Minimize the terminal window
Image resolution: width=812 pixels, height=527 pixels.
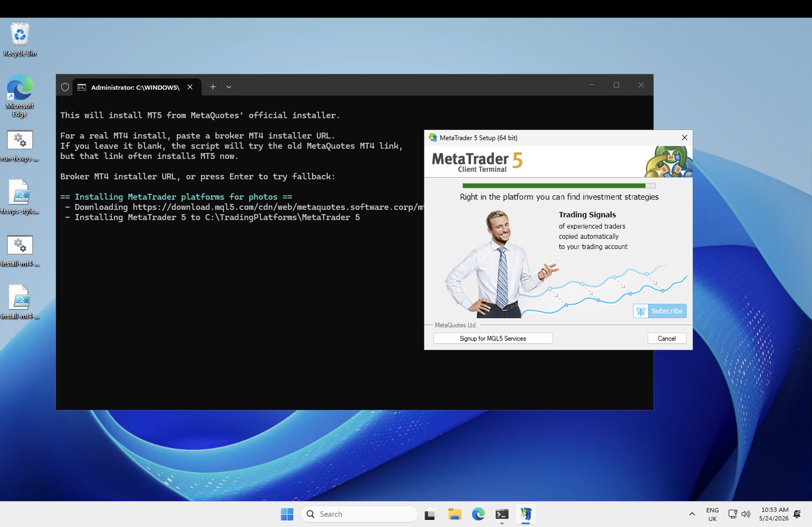pos(592,85)
